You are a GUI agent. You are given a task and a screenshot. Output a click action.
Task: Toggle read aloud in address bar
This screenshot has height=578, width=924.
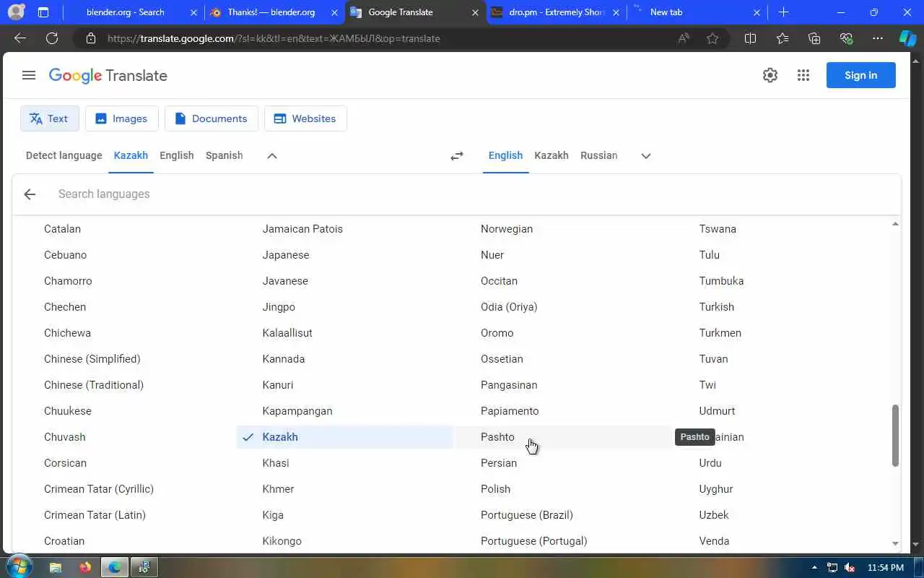[684, 38]
